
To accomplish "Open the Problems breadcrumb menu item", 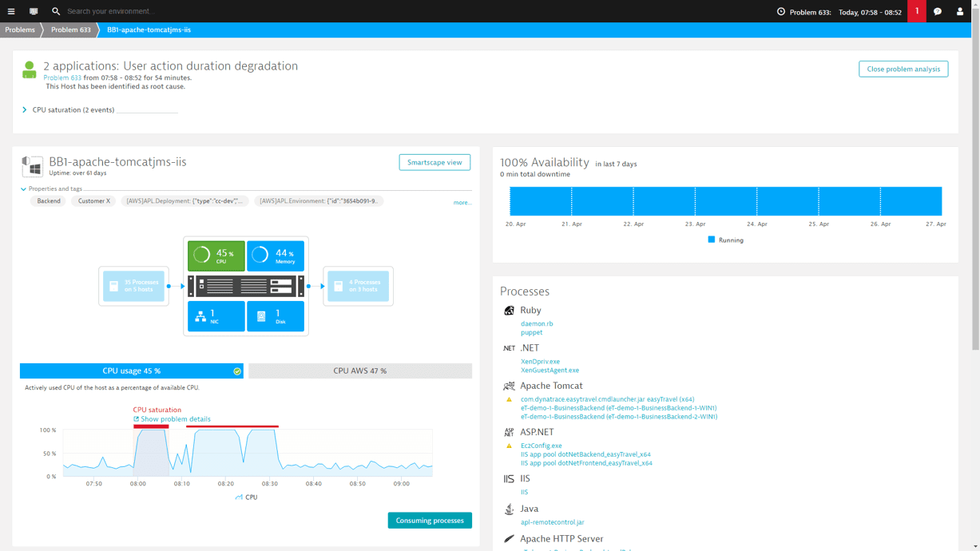I will point(18,30).
